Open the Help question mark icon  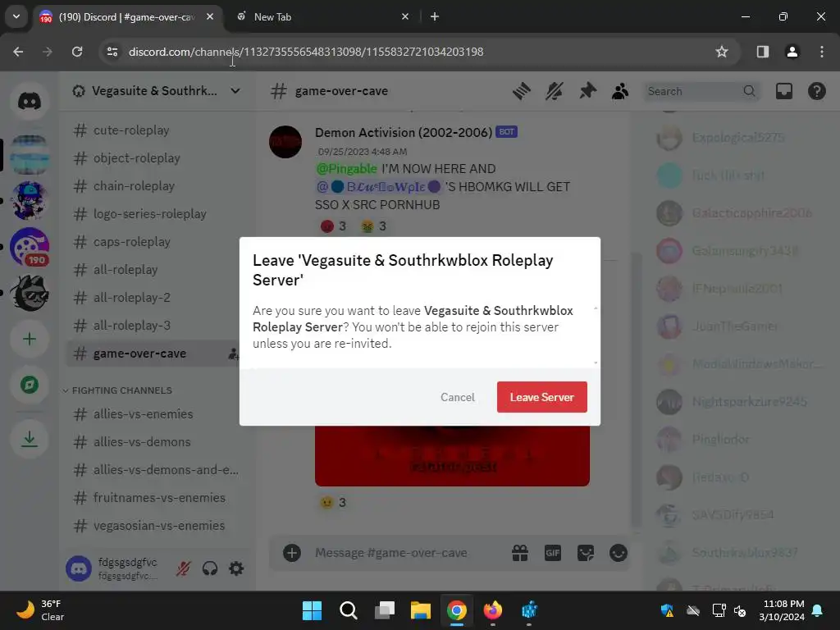816,91
